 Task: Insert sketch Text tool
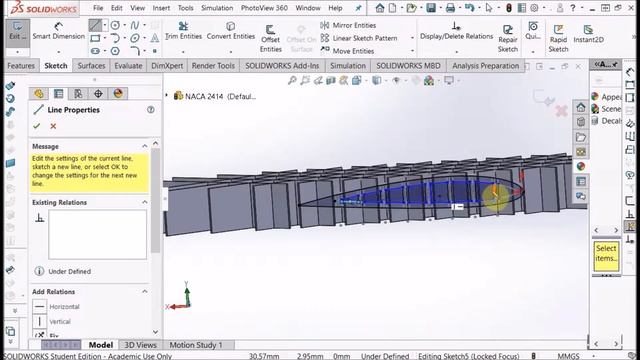[155, 38]
